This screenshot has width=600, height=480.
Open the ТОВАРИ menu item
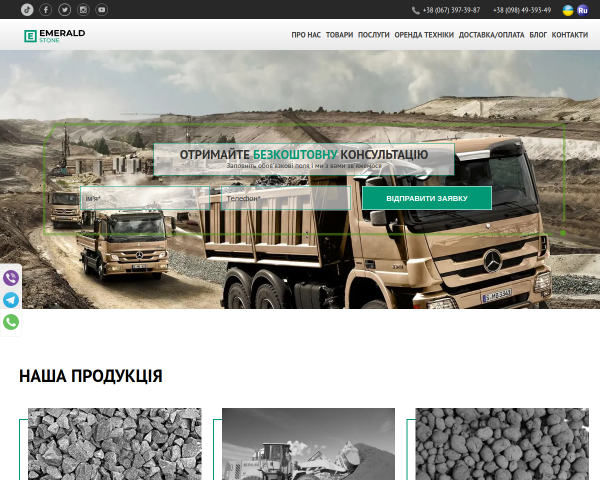click(339, 35)
